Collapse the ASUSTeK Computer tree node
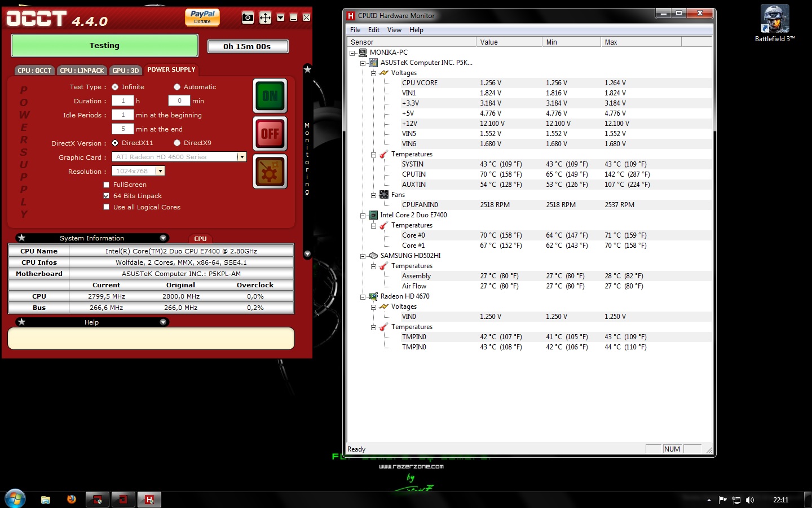The height and width of the screenshot is (508, 812). pyautogui.click(x=363, y=63)
